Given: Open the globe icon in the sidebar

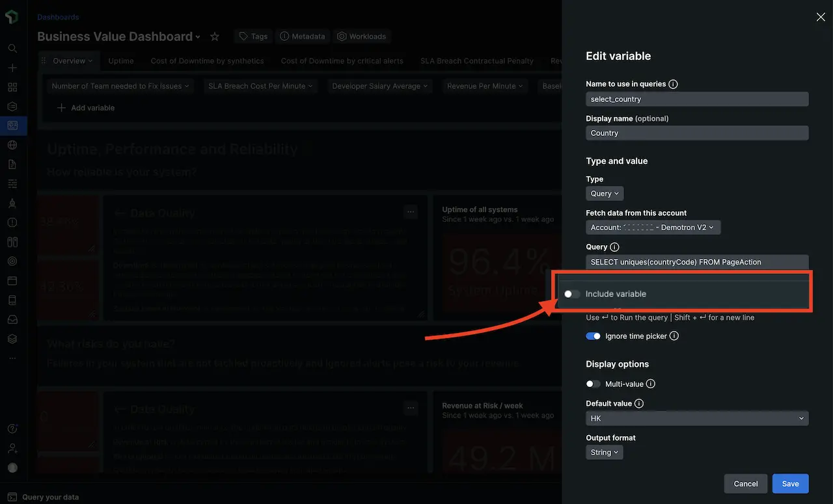Looking at the screenshot, I should (12, 144).
